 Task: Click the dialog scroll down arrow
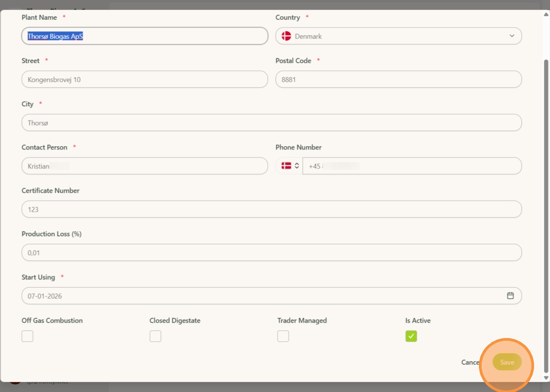[546, 378]
